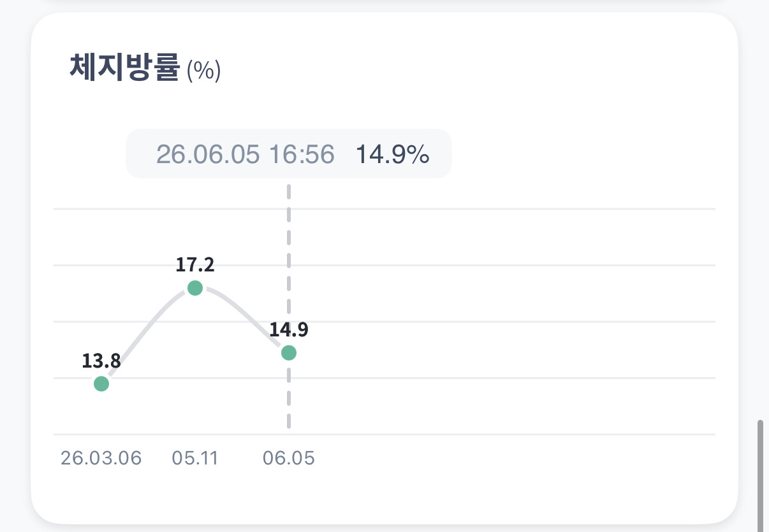Click the 14.9% value in the tooltip
This screenshot has width=769, height=532.
pyautogui.click(x=392, y=154)
